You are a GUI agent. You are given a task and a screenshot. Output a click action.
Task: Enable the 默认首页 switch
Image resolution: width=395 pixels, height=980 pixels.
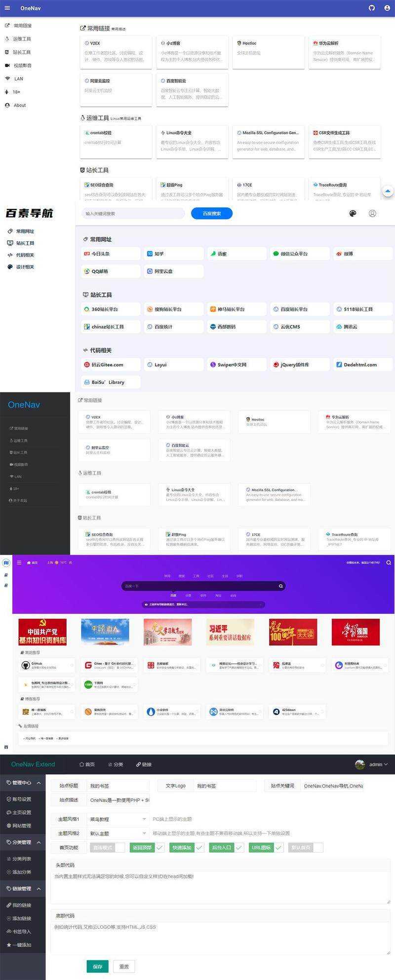pyautogui.click(x=306, y=847)
